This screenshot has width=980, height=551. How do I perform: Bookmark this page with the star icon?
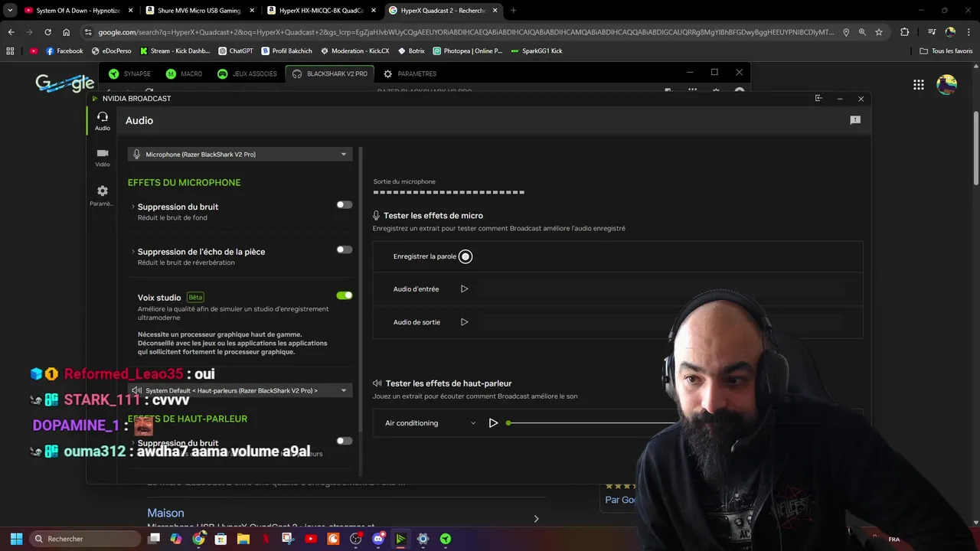click(879, 32)
